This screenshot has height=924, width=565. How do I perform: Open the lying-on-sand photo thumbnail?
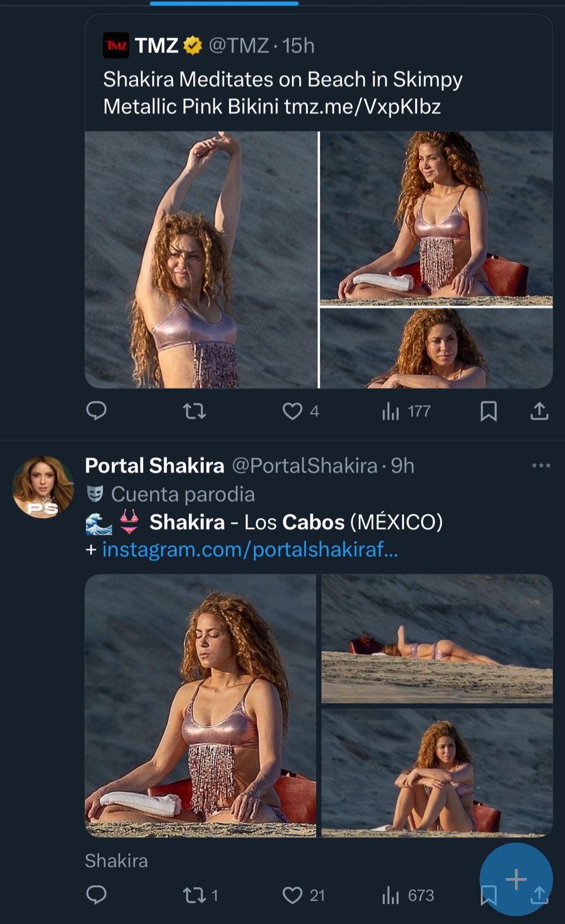(x=437, y=639)
